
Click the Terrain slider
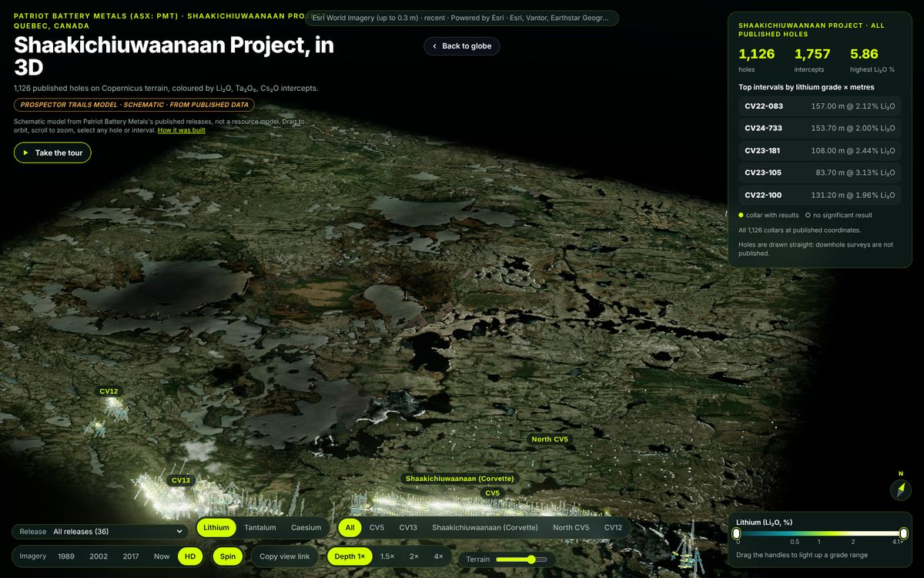521,560
